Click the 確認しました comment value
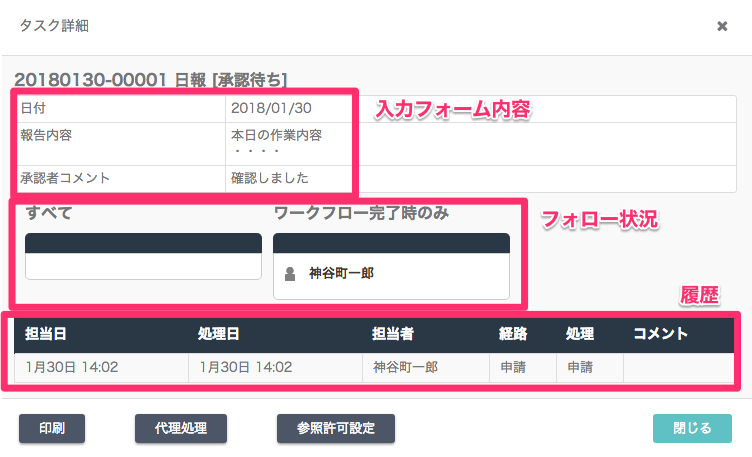The width and height of the screenshot is (752, 457). coord(270,178)
